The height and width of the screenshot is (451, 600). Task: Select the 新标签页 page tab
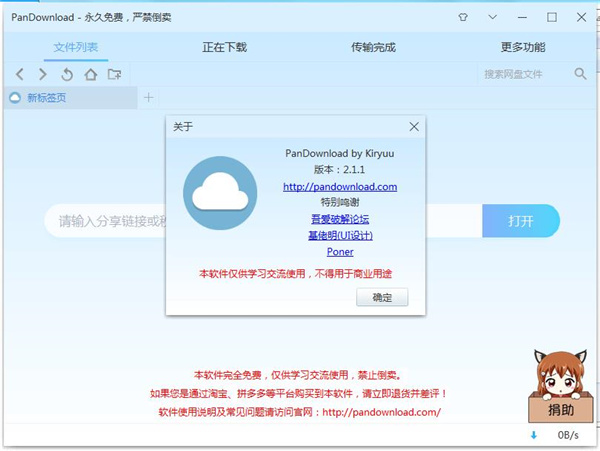tap(47, 97)
